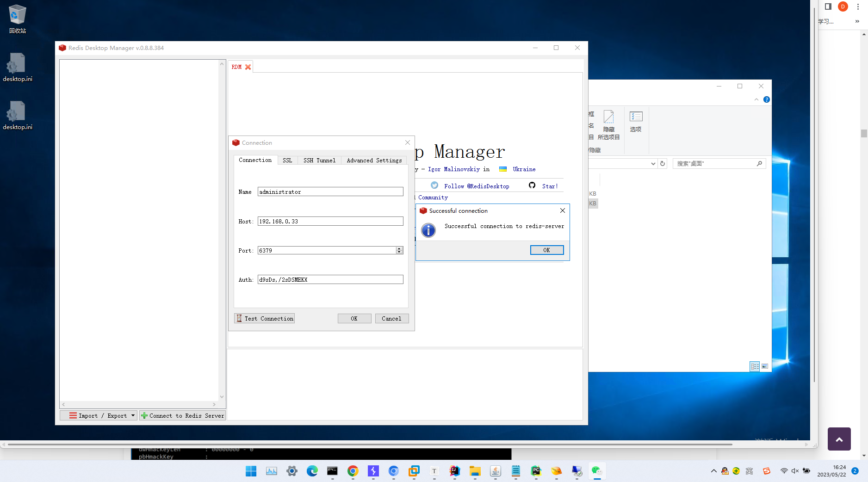Image resolution: width=868 pixels, height=482 pixels.
Task: Open the SSH Tunnel tab
Action: 319,160
